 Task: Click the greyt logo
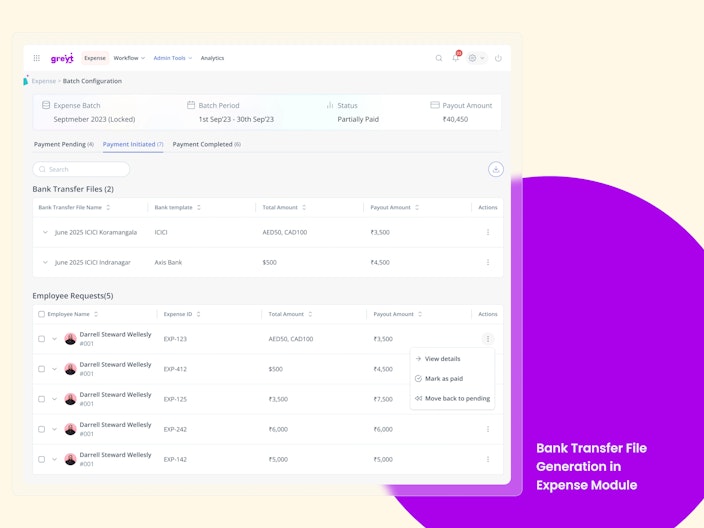[62, 58]
